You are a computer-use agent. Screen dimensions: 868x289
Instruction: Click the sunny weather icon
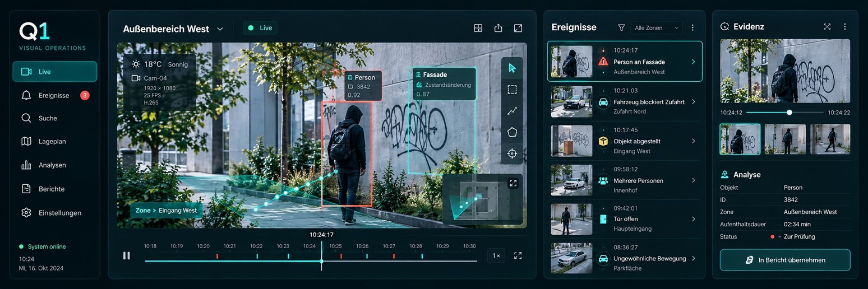pos(136,64)
